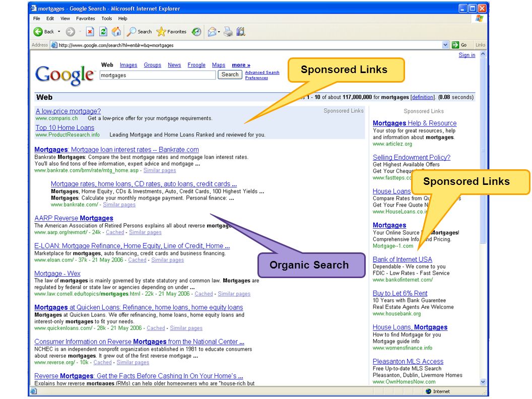Open Cached link for eloan.com result

137,260
